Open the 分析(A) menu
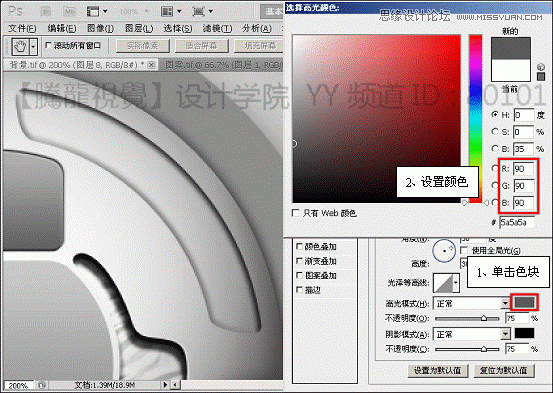This screenshot has width=553, height=393. click(257, 29)
